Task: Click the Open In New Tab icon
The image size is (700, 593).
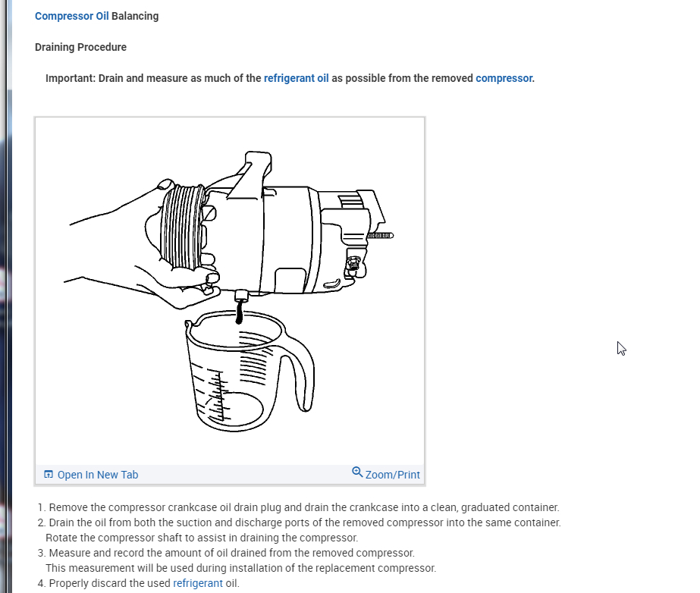Action: [49, 474]
